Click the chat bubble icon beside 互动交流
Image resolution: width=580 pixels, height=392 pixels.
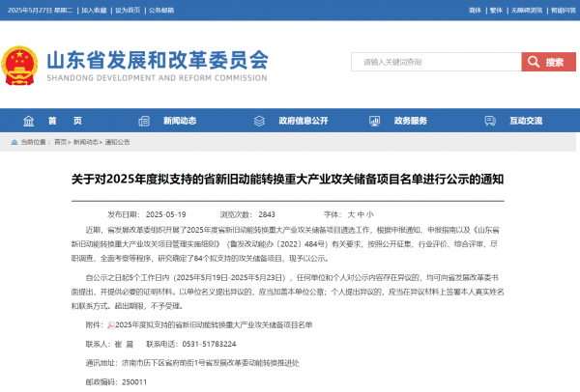click(490, 121)
